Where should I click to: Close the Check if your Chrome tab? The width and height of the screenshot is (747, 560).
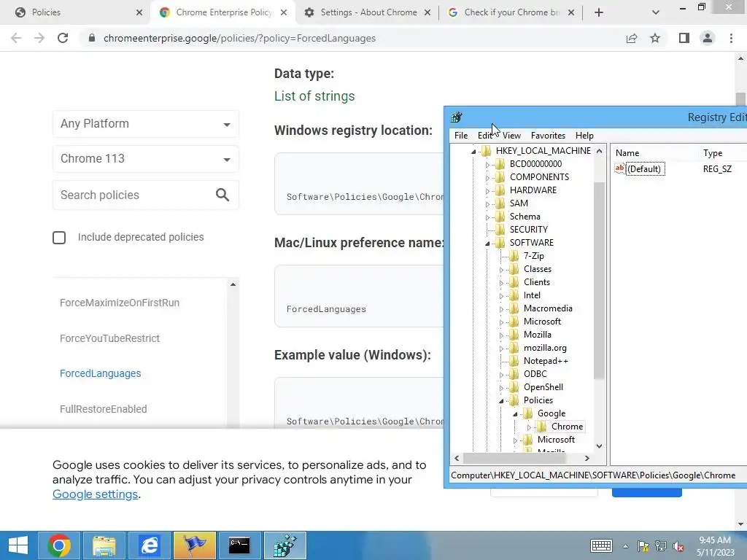coord(571,12)
